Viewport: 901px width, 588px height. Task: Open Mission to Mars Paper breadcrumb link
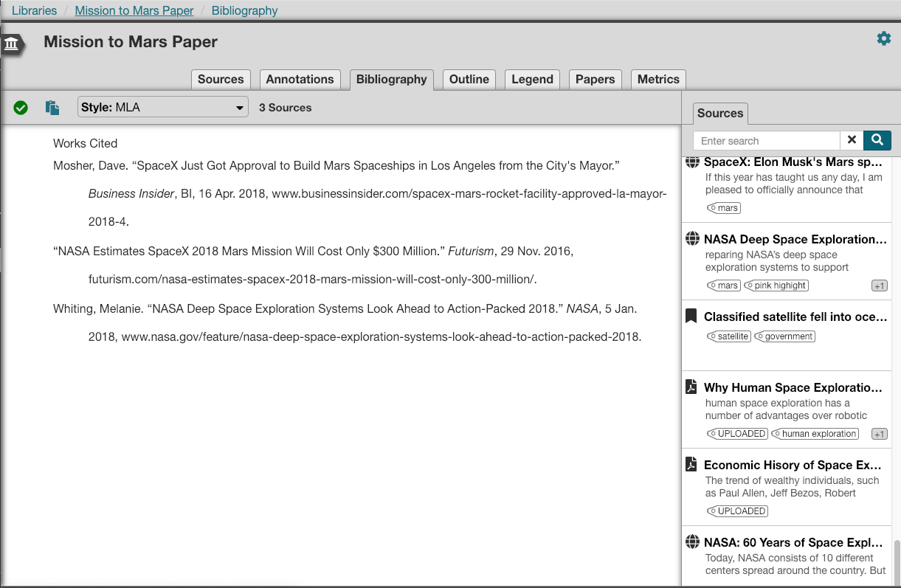tap(134, 10)
